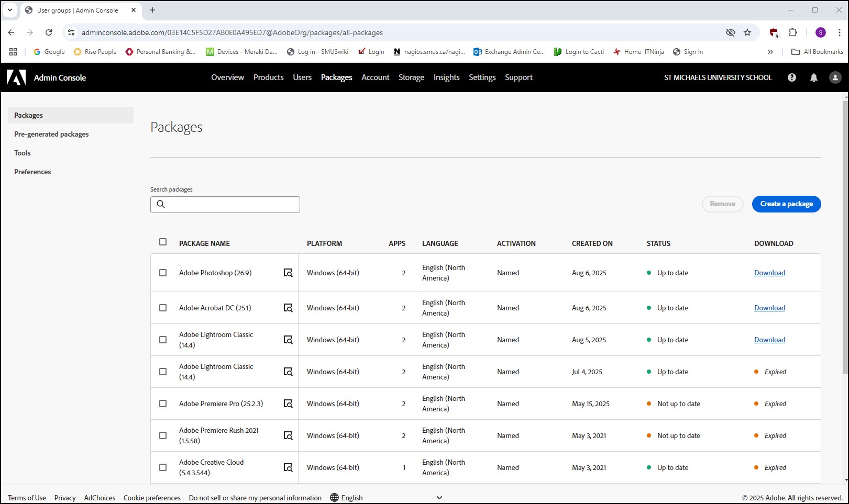The height and width of the screenshot is (504, 849).
Task: Go to the Products tab
Action: [268, 77]
